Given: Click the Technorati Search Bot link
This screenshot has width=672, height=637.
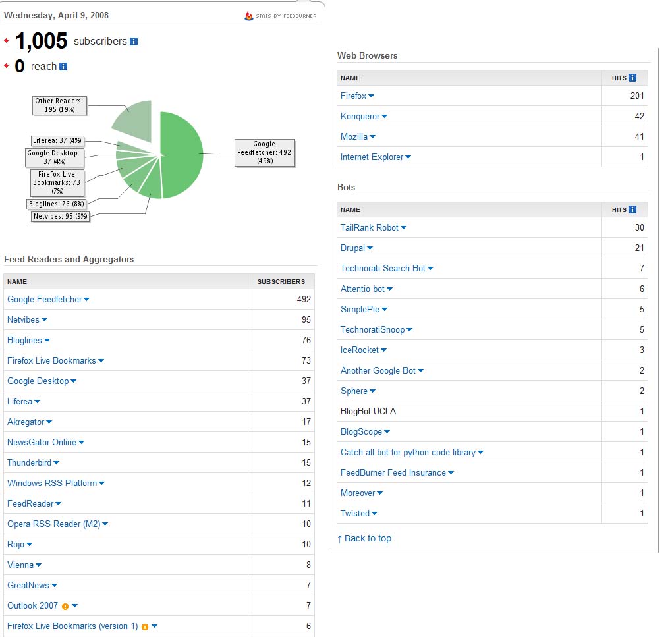Looking at the screenshot, I should click(383, 268).
